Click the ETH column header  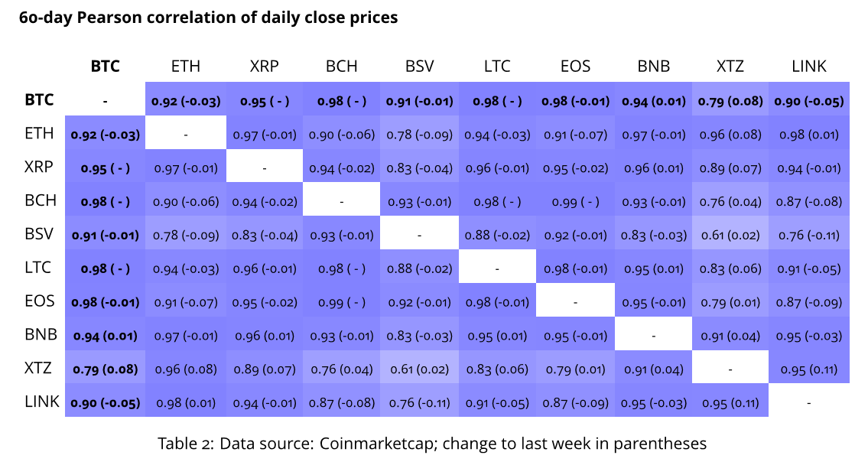coord(186,67)
